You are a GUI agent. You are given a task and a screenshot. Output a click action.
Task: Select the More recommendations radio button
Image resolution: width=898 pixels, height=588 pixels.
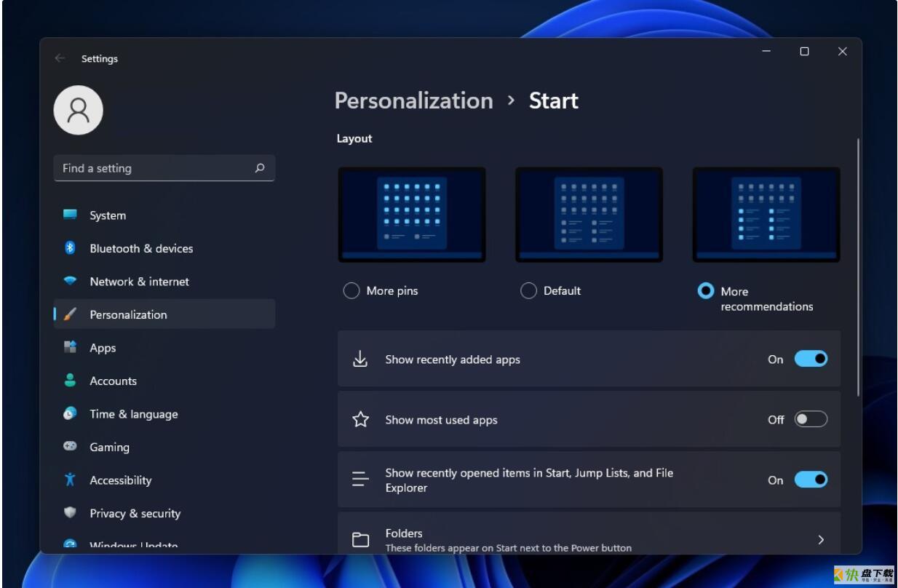click(x=706, y=291)
